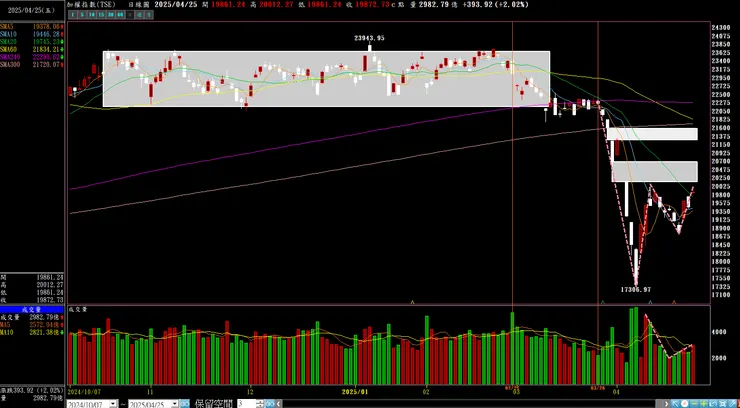Select the drawing pen tool icon

[732, 404]
